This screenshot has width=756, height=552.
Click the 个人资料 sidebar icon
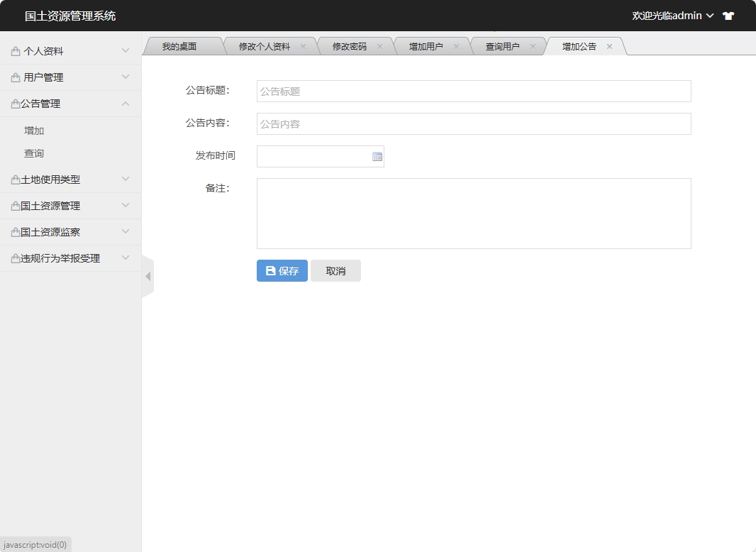pos(16,50)
